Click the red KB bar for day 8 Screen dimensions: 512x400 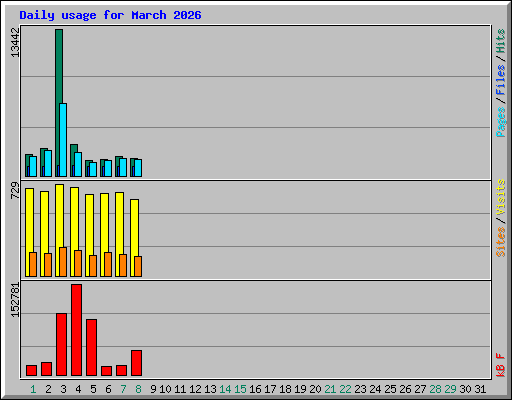coord(136,363)
